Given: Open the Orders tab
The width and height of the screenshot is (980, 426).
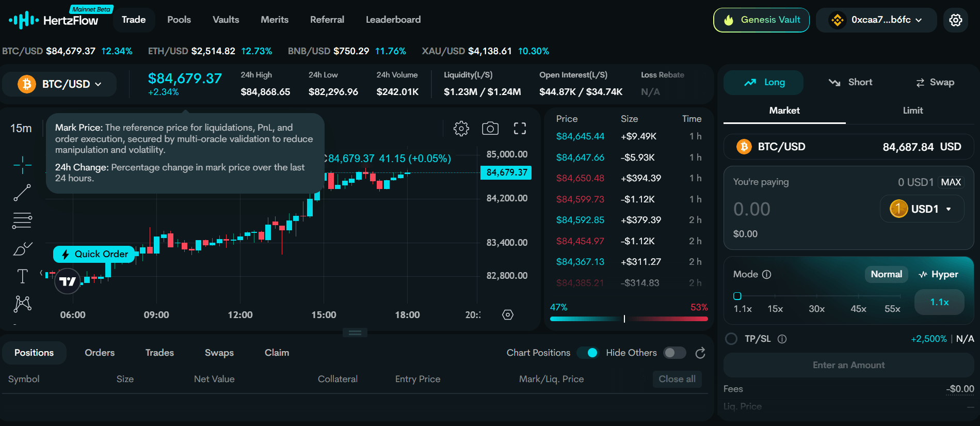Looking at the screenshot, I should click(x=100, y=353).
